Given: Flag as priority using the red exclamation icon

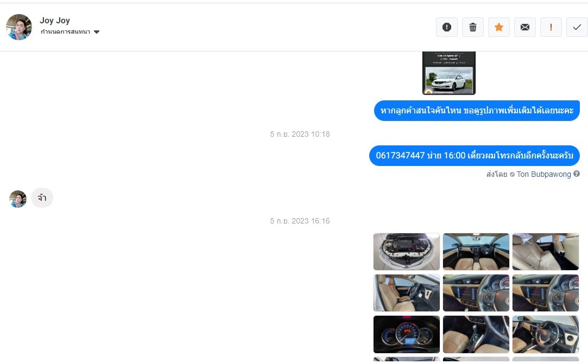Looking at the screenshot, I should (x=551, y=27).
